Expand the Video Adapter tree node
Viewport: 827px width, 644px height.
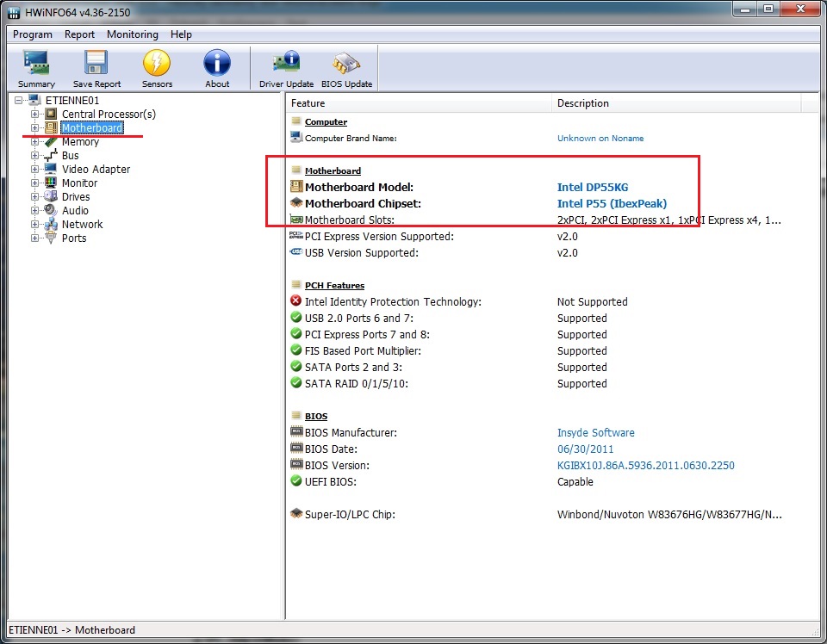[x=34, y=169]
